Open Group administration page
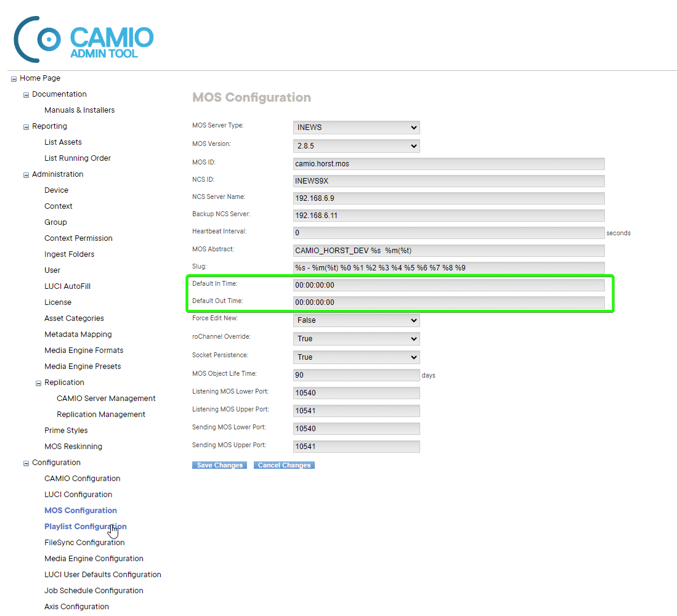The height and width of the screenshot is (616, 677). pyautogui.click(x=55, y=222)
